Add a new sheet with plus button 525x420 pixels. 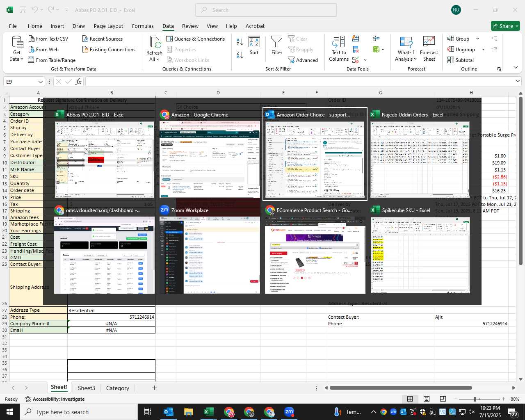154,388
